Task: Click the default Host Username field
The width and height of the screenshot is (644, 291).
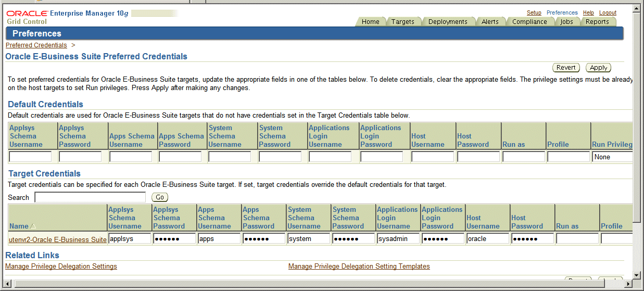Action: coord(433,157)
